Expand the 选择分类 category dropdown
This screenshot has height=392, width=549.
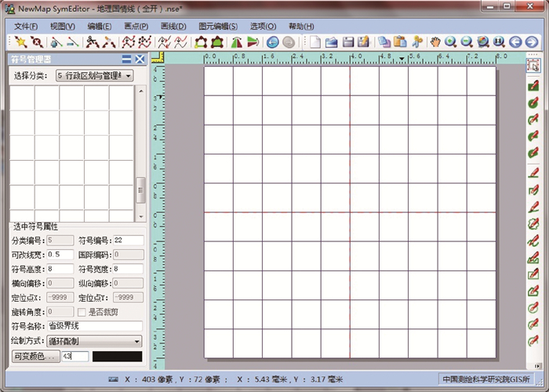click(93, 75)
